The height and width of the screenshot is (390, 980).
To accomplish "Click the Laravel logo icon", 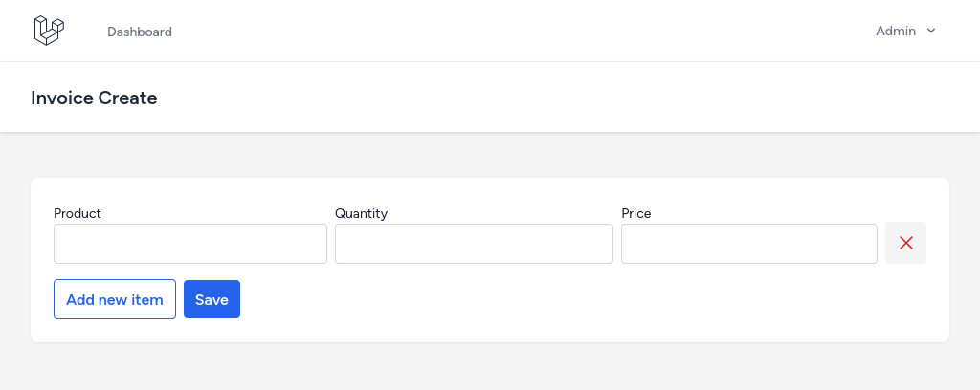I will pos(50,31).
